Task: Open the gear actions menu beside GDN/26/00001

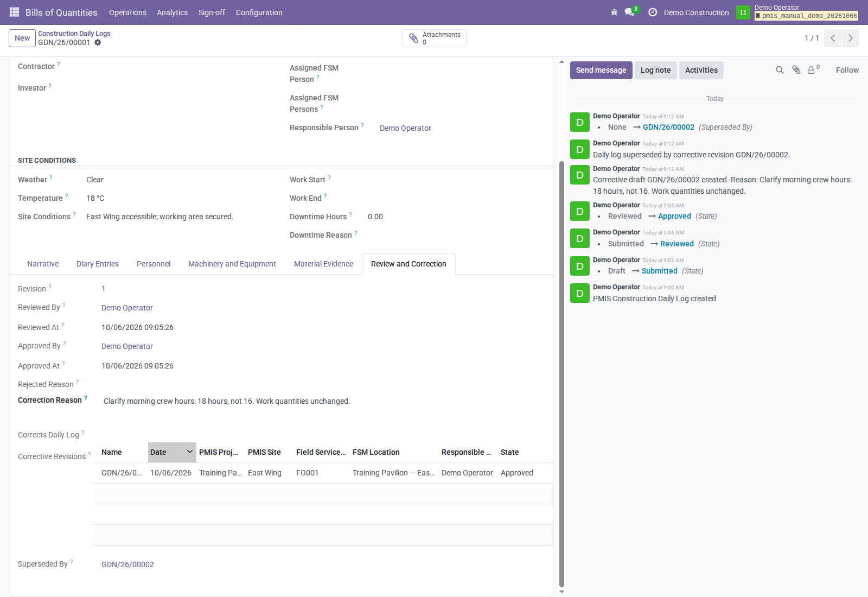Action: pyautogui.click(x=98, y=42)
